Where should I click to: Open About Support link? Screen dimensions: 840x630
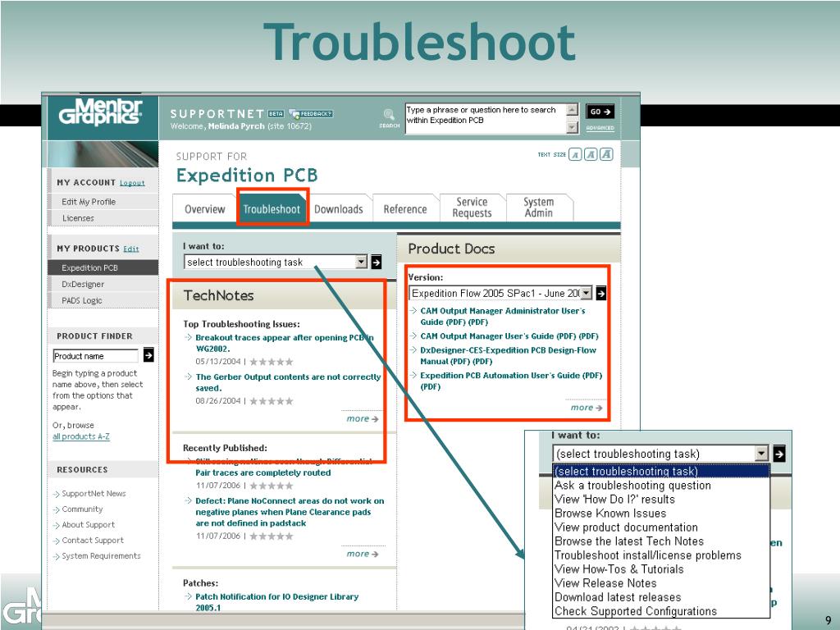point(89,525)
